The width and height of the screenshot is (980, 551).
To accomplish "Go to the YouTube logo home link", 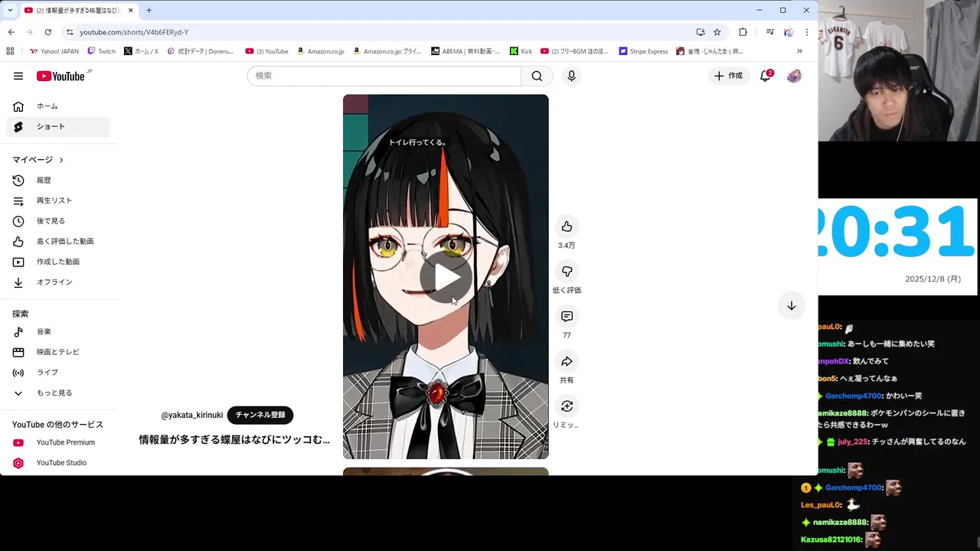I will coord(61,76).
